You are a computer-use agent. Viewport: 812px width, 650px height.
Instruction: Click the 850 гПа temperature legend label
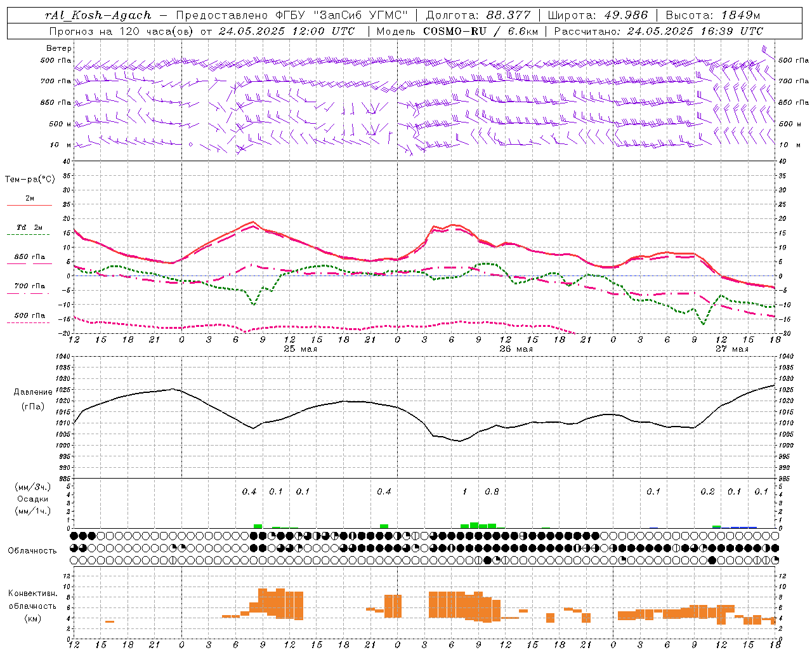(x=30, y=257)
